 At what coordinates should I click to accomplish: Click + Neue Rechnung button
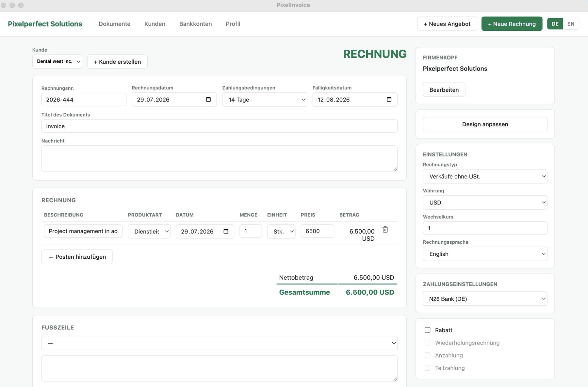click(512, 24)
